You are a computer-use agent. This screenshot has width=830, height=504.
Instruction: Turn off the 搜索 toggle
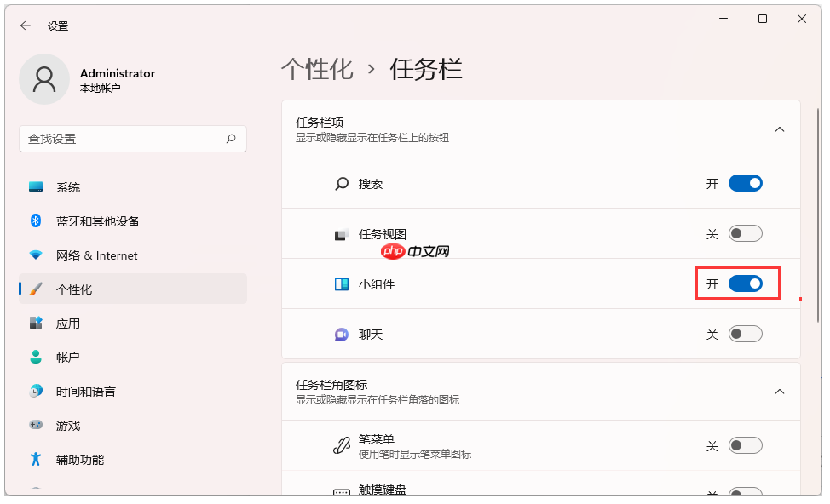(745, 182)
